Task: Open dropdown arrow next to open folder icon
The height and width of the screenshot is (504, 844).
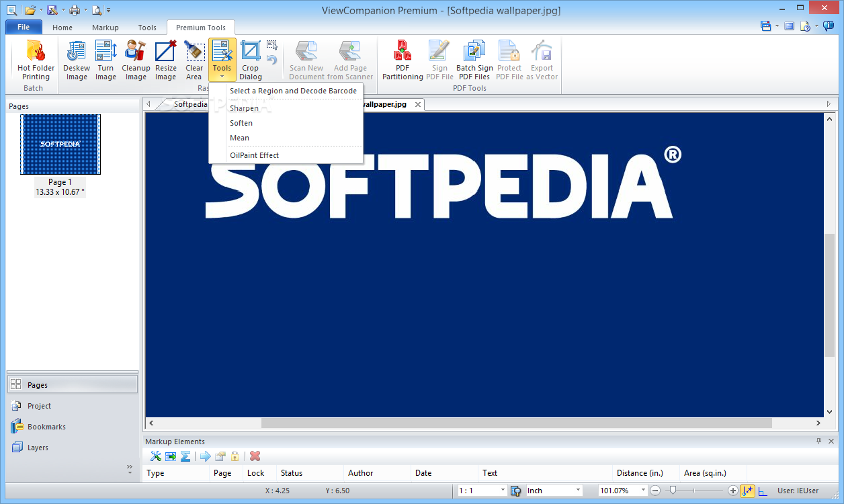Action: point(40,10)
